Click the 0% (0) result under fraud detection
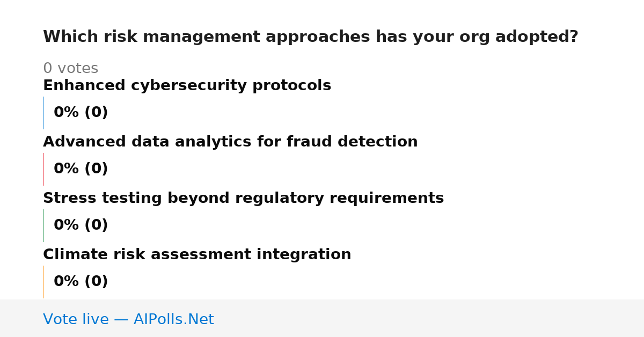 (80, 169)
